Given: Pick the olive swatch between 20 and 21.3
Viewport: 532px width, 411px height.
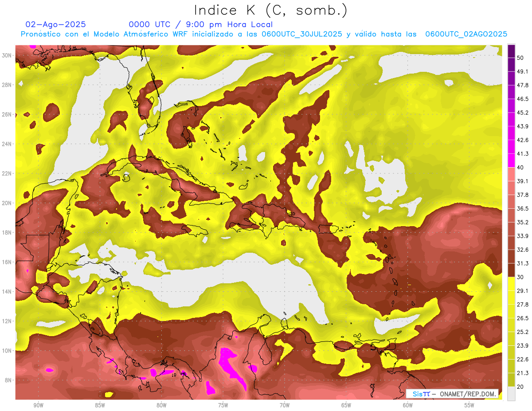Looking at the screenshot, I should (511, 380).
